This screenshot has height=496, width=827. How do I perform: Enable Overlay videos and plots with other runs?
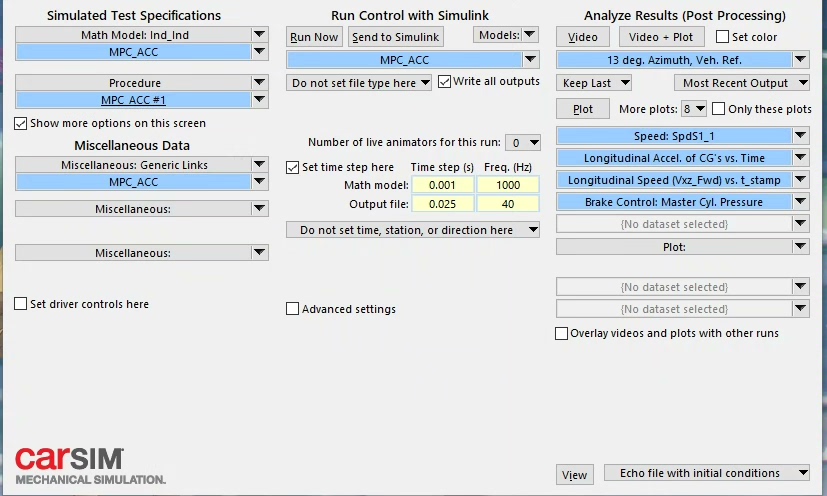pos(562,333)
